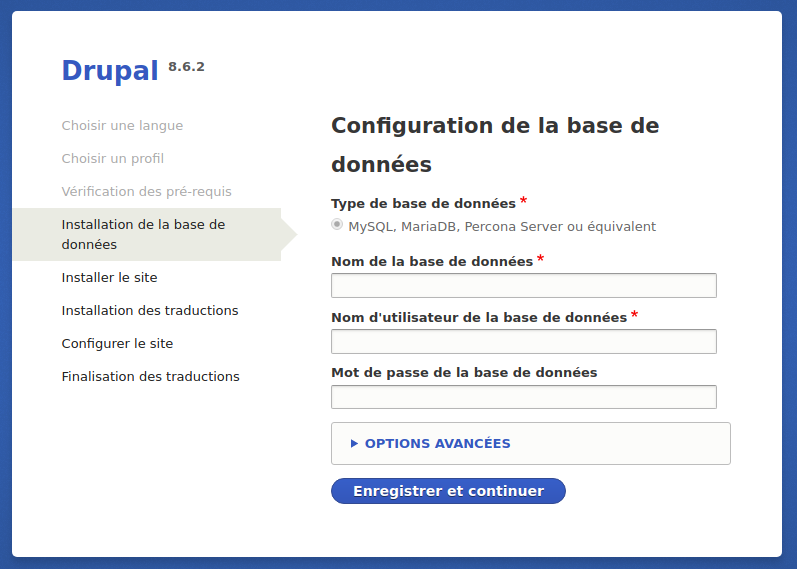Open the Vérification des pré-requis step

coord(146,191)
